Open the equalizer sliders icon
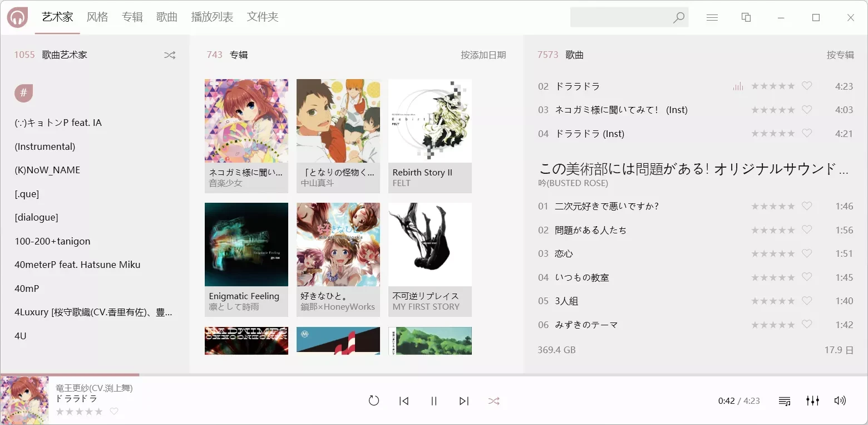868x425 pixels. [x=812, y=401]
